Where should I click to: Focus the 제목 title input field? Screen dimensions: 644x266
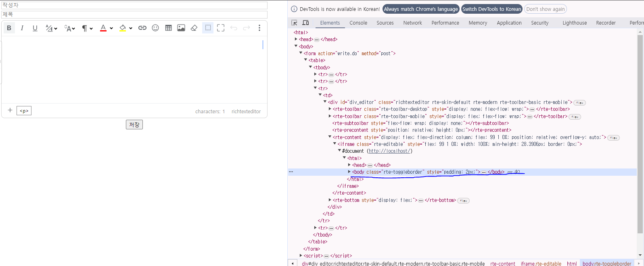click(x=134, y=15)
